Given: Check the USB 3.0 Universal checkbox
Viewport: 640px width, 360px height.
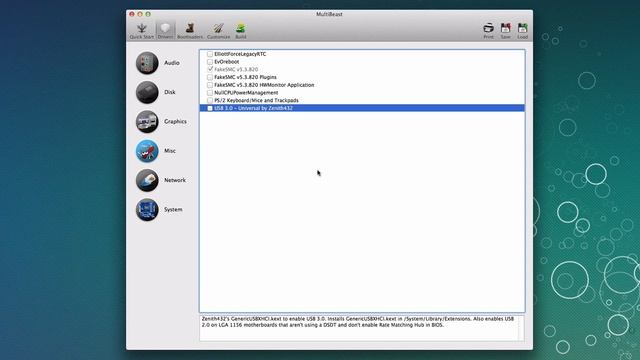Looking at the screenshot, I should (210, 108).
